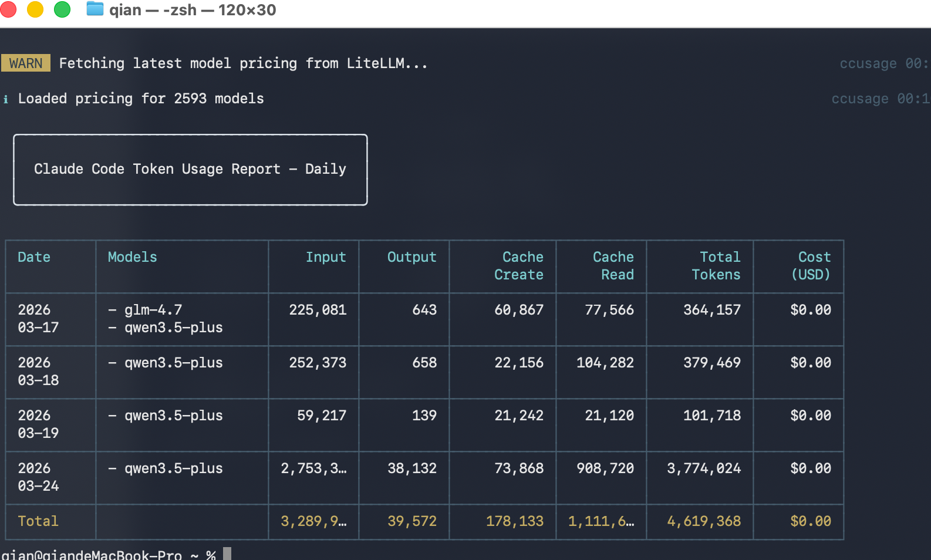931x560 pixels.
Task: Click the 'ccusage 00:1' timestamp on Loaded line
Action: click(x=881, y=99)
